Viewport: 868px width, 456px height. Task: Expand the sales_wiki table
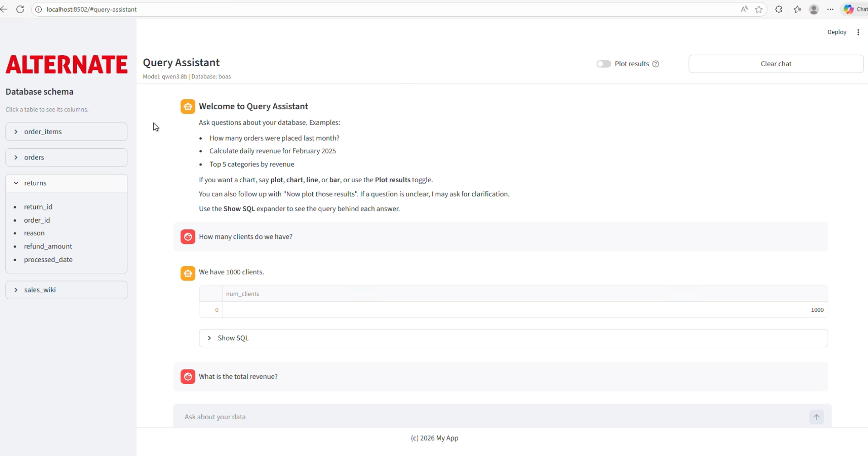(x=67, y=290)
